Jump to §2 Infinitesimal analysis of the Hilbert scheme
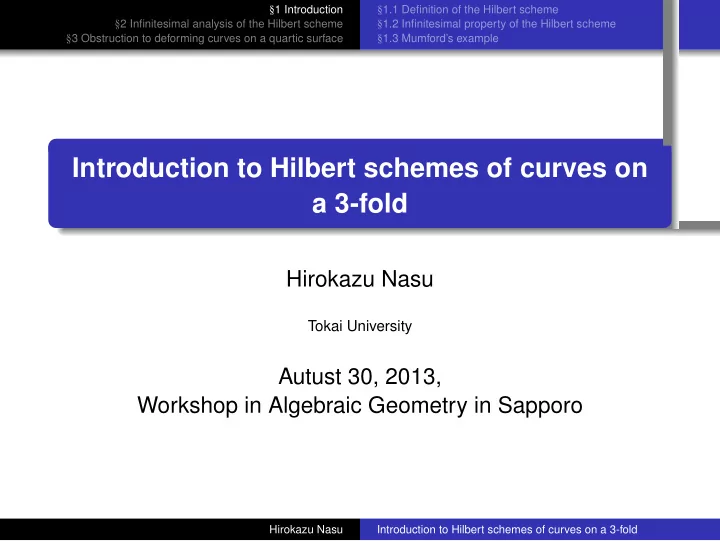 pos(229,24)
